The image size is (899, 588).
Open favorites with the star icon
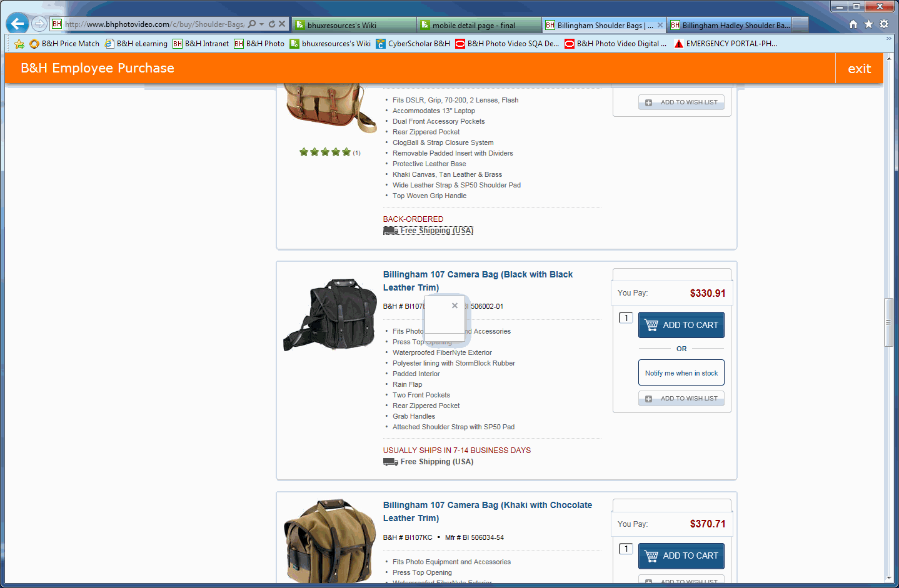(868, 24)
